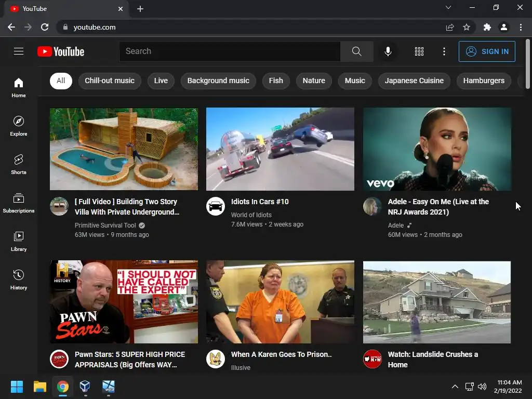Open Landslide video channel avatar
532x399 pixels.
coord(373,359)
